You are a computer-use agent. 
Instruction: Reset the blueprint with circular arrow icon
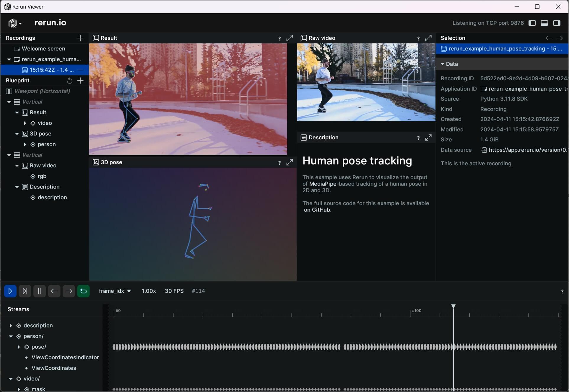pyautogui.click(x=70, y=81)
